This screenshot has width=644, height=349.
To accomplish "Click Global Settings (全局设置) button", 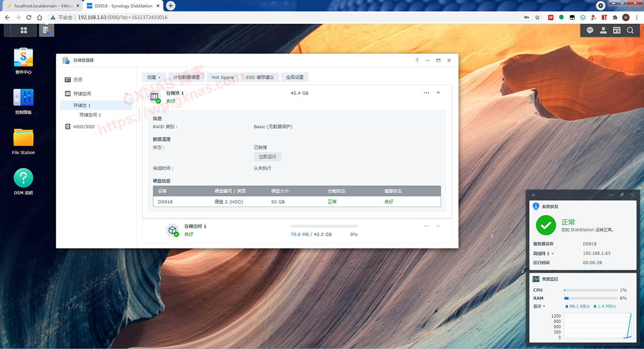I will pyautogui.click(x=295, y=77).
